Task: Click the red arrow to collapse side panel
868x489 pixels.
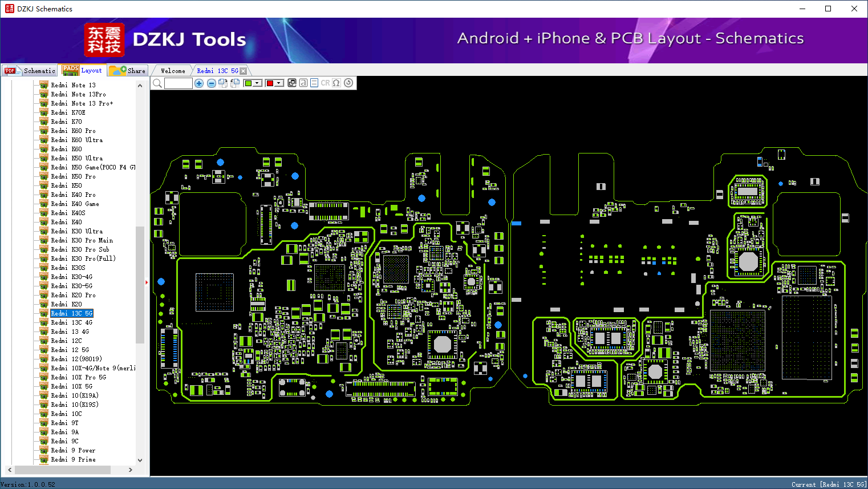Action: point(147,282)
